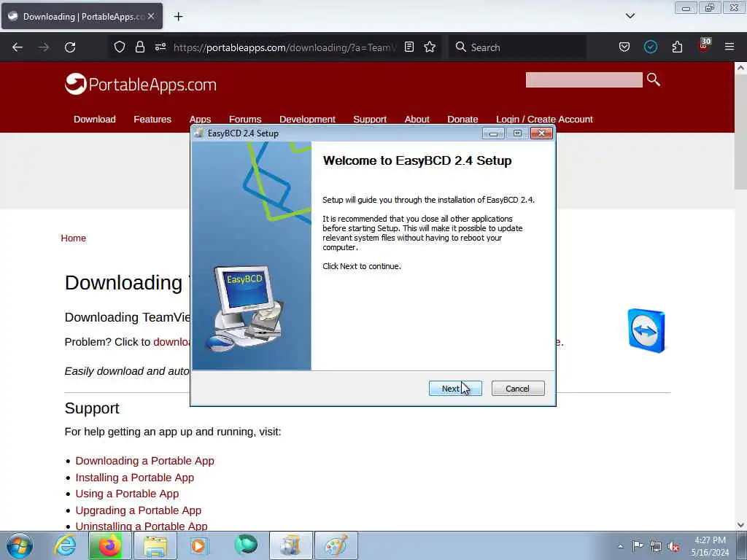This screenshot has width=747, height=560.
Task: Close the Downloading PortableApps tab
Action: point(151,16)
